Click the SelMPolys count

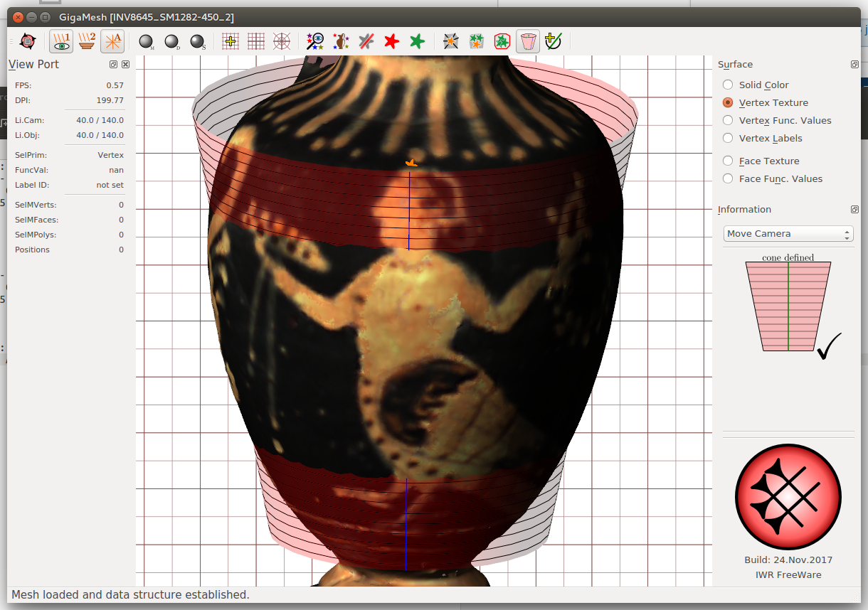point(121,235)
